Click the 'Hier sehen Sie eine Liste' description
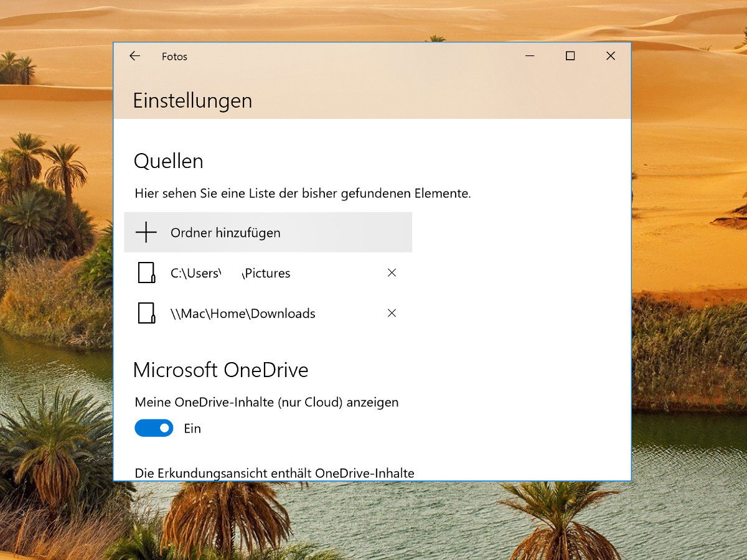The image size is (747, 560). point(303,194)
